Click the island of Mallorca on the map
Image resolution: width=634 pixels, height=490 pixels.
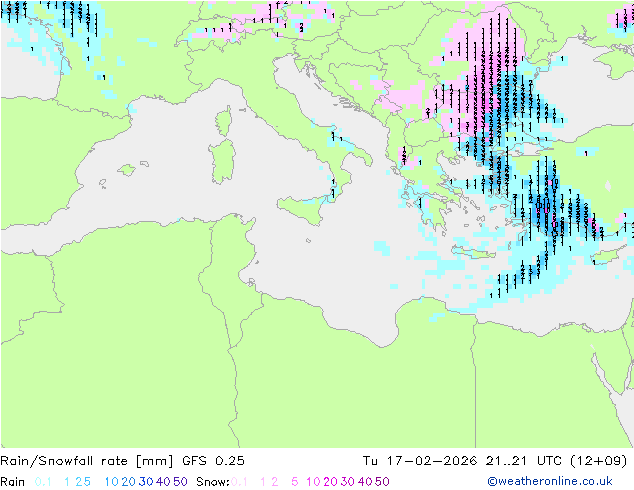[x=127, y=170]
